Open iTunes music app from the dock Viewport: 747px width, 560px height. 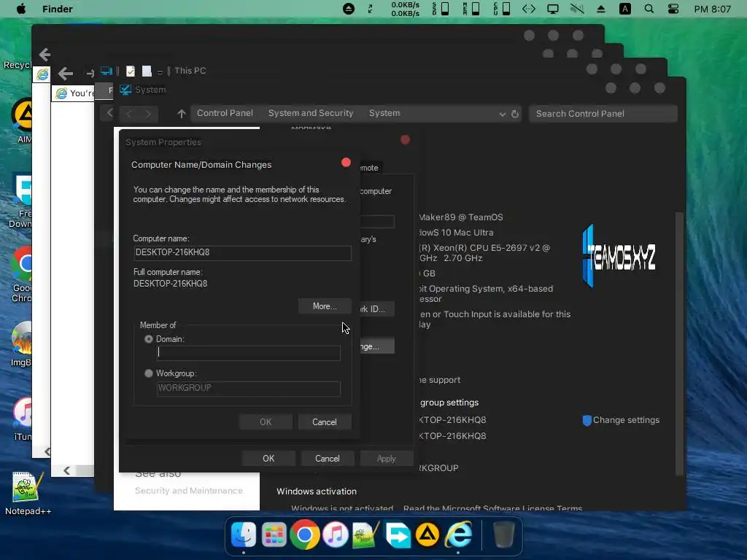(336, 534)
